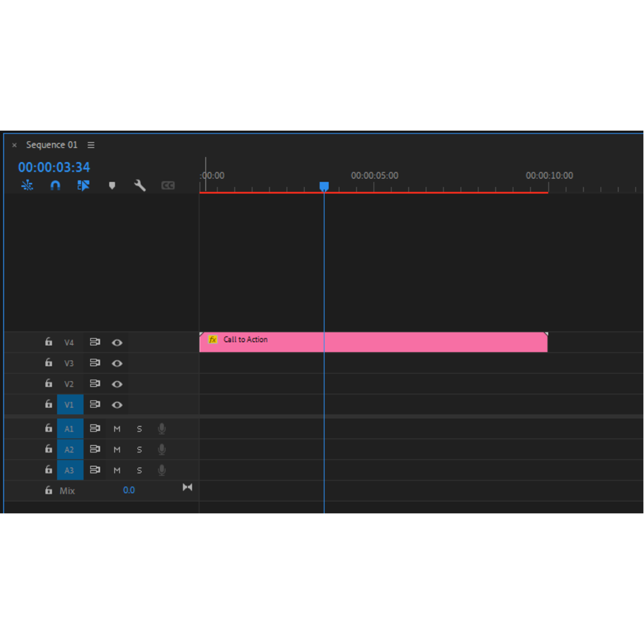Toggle V2 track visibility eye
The height and width of the screenshot is (644, 644).
pos(117,384)
